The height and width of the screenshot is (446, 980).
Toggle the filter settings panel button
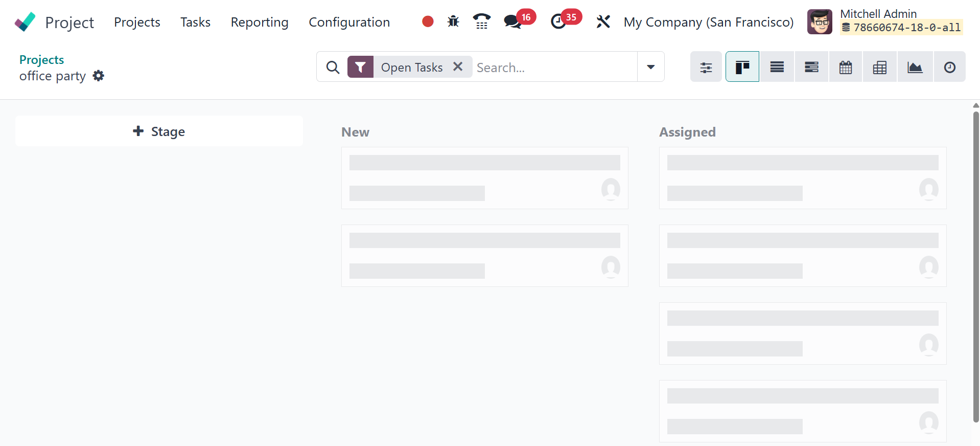pos(706,67)
